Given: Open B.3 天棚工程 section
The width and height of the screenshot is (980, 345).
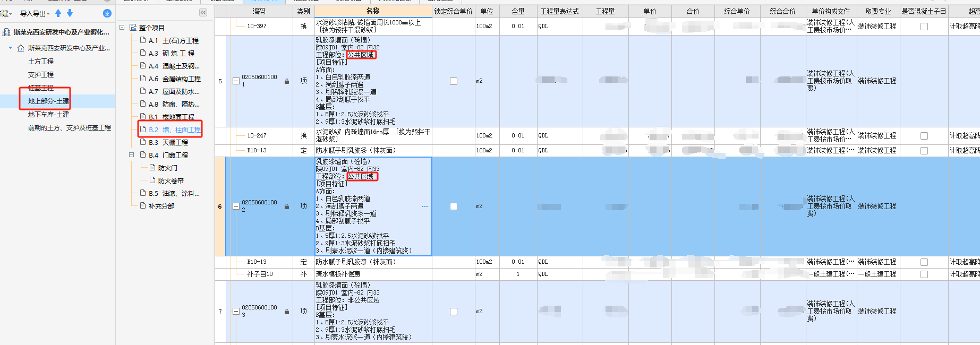Looking at the screenshot, I should [x=168, y=143].
